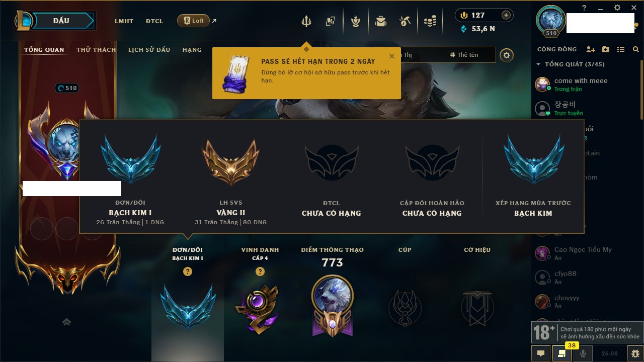This screenshot has width=644, height=362.
Task: Open the Loot backpack icon
Action: coord(381,21)
